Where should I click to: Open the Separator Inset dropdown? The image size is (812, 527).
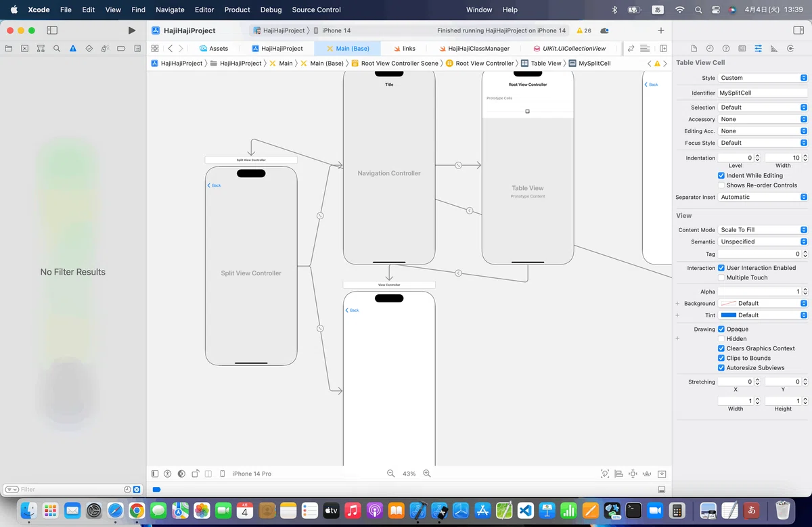(763, 197)
